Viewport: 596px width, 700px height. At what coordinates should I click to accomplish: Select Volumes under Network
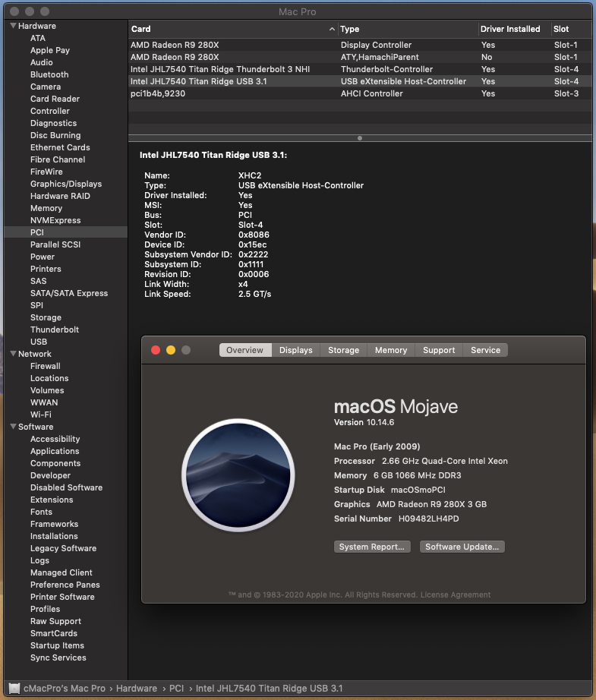pos(47,390)
